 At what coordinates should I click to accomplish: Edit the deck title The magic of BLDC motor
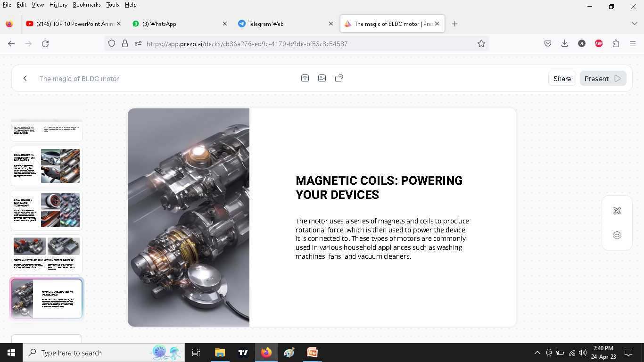pos(79,79)
